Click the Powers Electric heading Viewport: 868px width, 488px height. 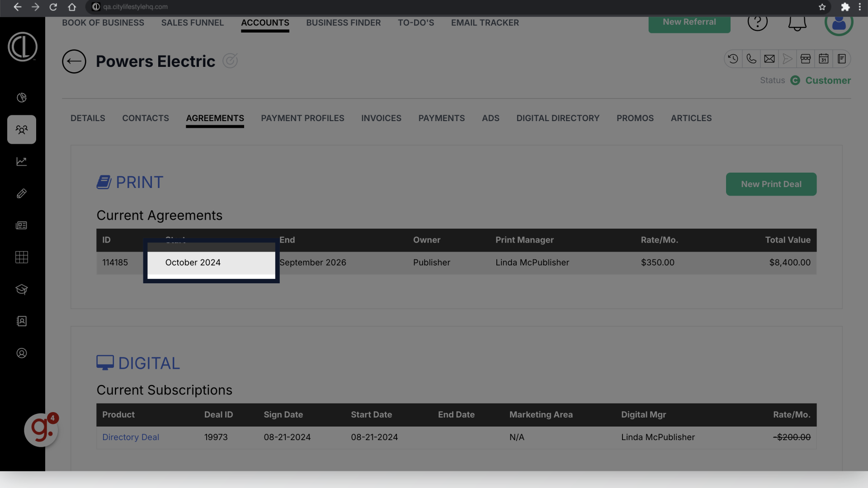[156, 61]
